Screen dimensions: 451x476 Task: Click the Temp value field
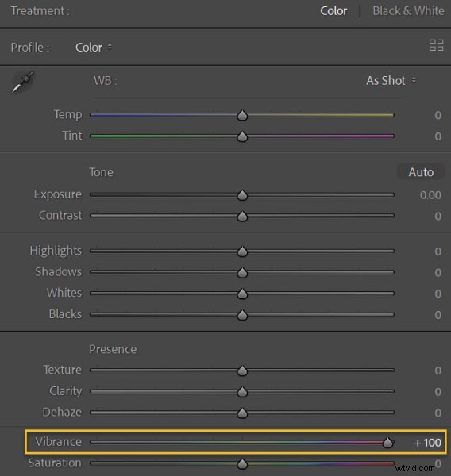[x=438, y=115]
